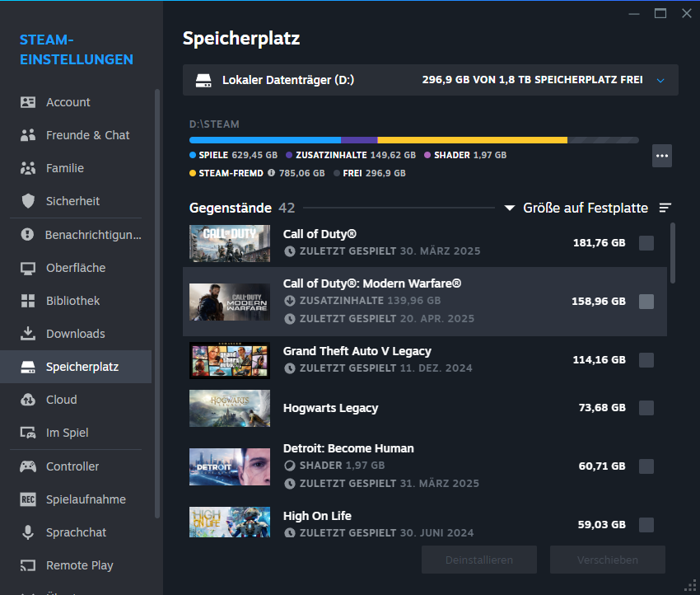Open the Sprachchat settings entry
The height and width of the screenshot is (595, 700).
point(76,532)
